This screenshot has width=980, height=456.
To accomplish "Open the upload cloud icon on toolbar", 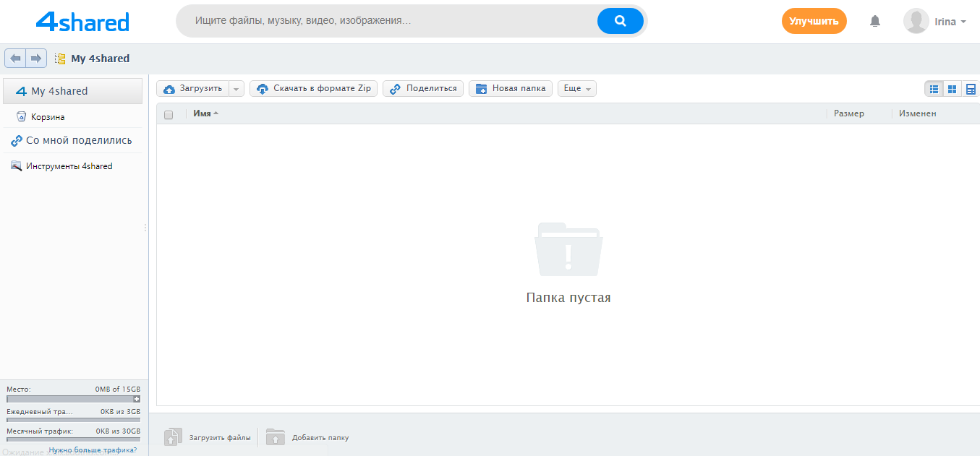I will [170, 88].
